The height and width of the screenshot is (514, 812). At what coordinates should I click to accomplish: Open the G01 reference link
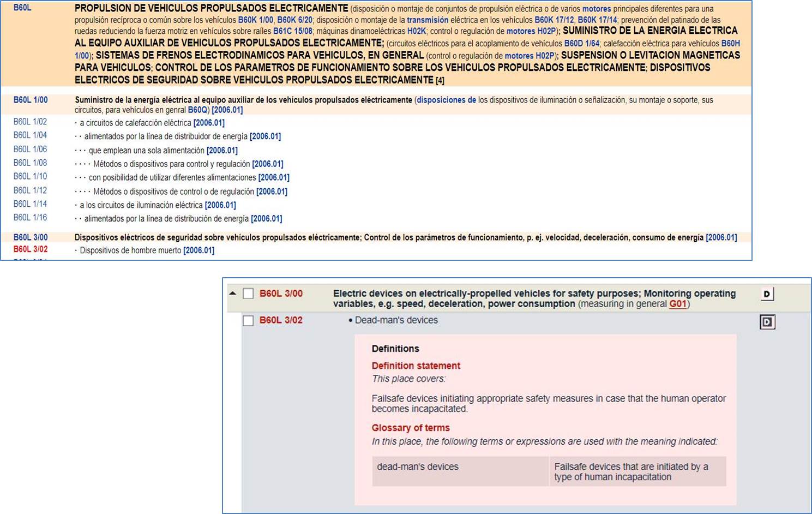(678, 304)
